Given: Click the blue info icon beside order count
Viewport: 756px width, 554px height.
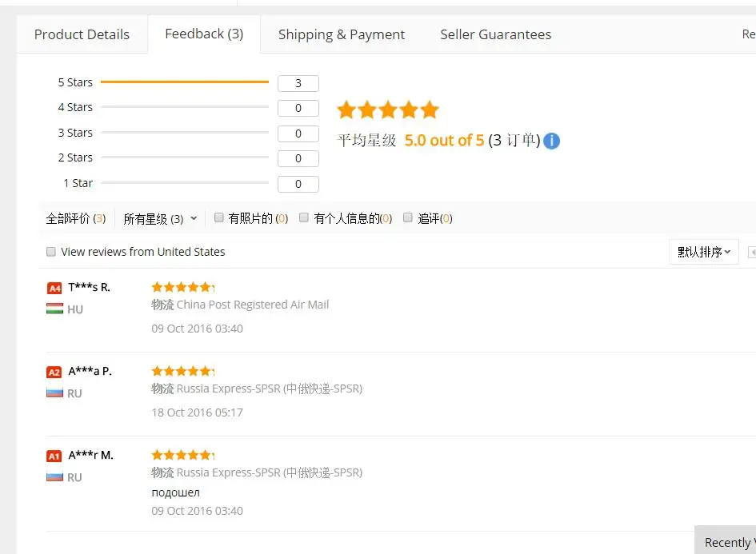Looking at the screenshot, I should tap(551, 141).
